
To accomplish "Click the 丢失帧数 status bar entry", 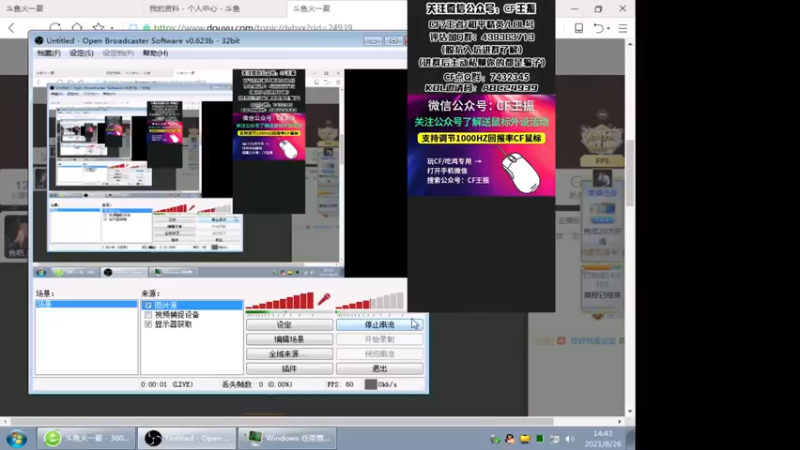I will [257, 384].
